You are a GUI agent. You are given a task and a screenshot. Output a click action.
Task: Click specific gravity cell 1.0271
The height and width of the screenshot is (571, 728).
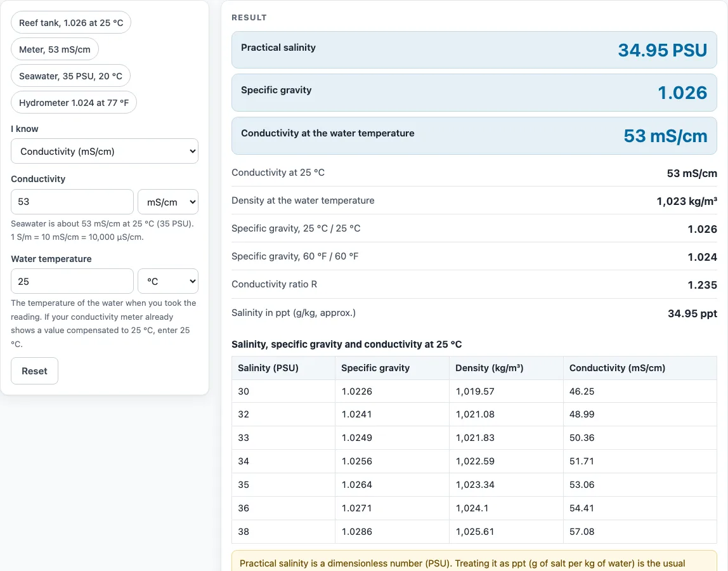[x=392, y=508]
